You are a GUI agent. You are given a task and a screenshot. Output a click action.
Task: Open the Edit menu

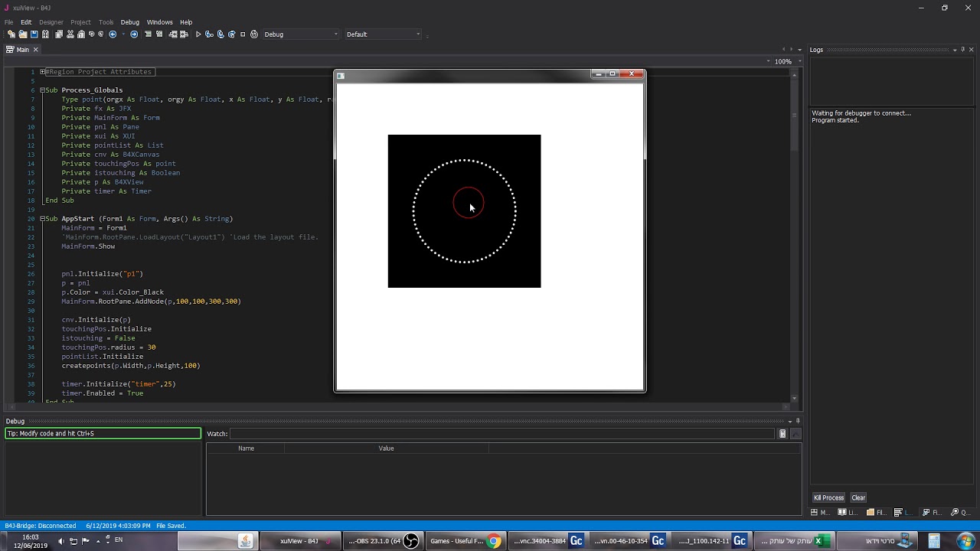(26, 22)
